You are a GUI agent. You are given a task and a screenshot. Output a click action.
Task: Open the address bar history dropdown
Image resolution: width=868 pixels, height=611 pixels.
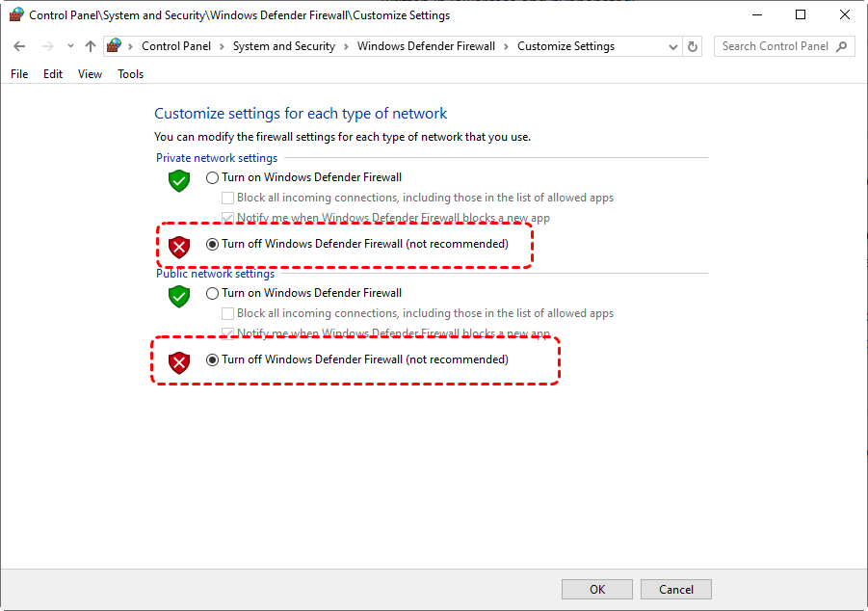pyautogui.click(x=672, y=46)
